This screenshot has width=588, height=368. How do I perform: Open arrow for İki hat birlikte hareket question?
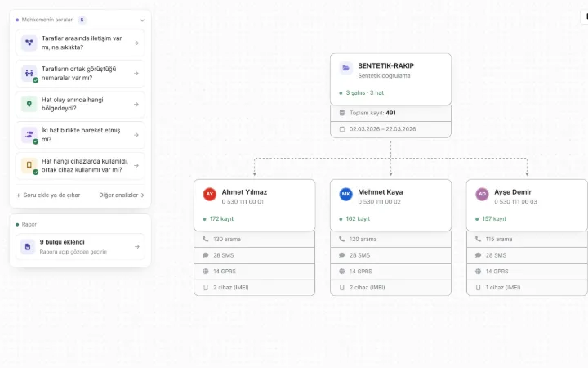136,135
